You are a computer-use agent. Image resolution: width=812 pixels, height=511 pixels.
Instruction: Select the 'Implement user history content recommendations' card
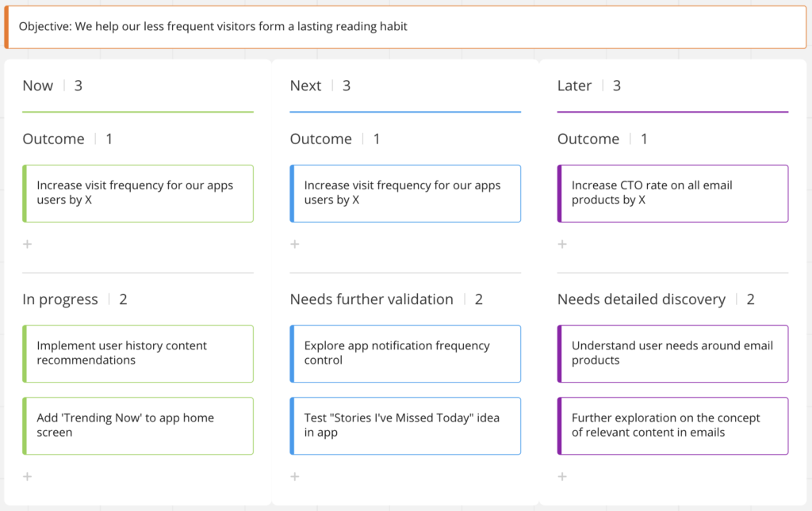(x=138, y=353)
